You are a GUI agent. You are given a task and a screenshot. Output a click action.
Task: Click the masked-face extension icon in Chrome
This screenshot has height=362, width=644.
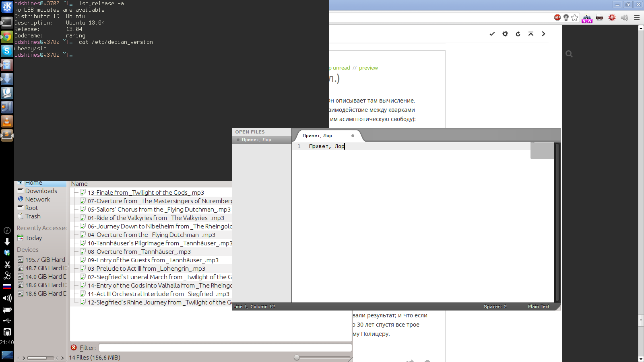tap(599, 17)
